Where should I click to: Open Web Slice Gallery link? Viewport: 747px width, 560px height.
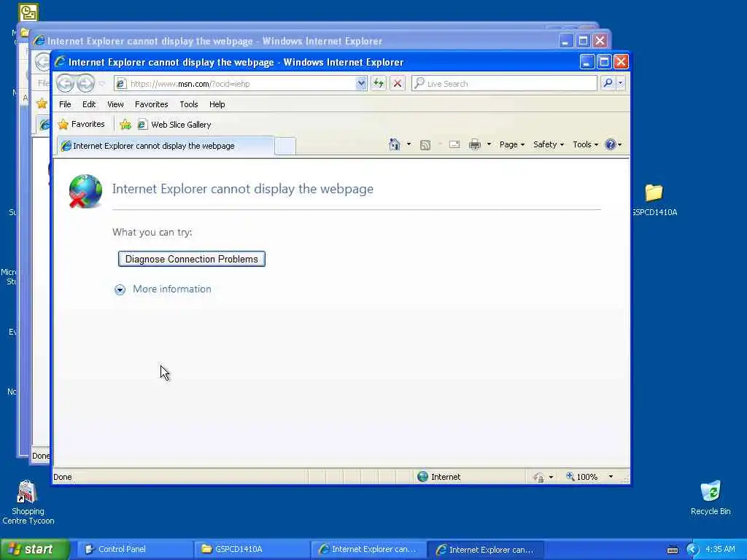click(174, 125)
